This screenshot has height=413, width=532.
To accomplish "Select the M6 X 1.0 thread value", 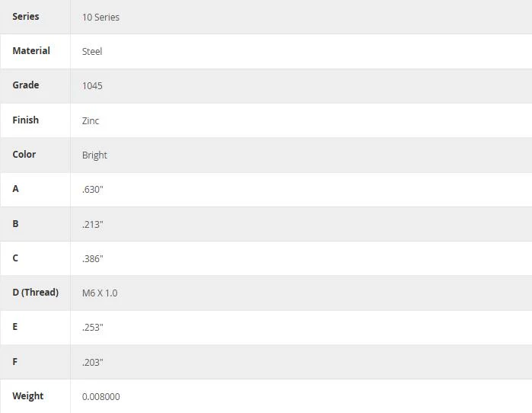I will click(100, 293).
